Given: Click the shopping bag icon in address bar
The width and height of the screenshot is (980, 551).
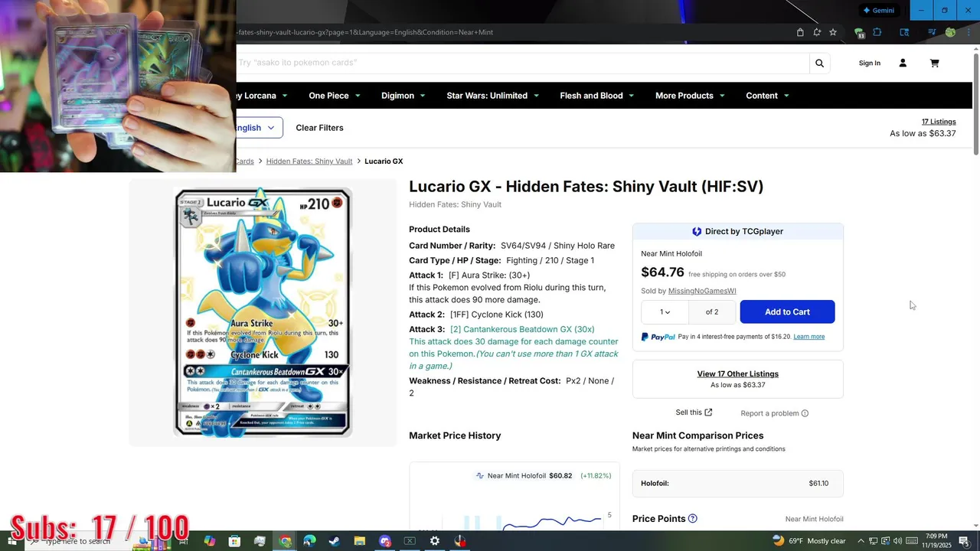Looking at the screenshot, I should (800, 32).
